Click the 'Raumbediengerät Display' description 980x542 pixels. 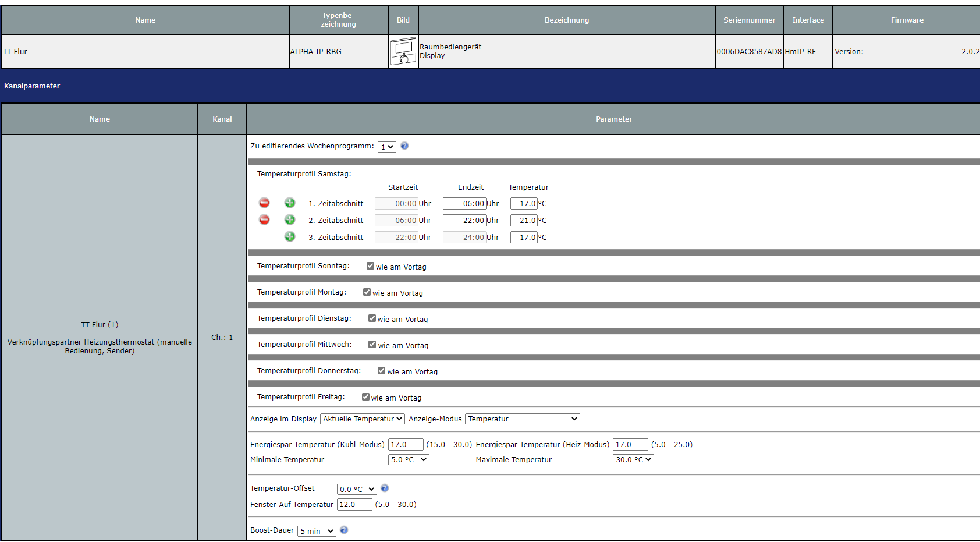point(450,51)
